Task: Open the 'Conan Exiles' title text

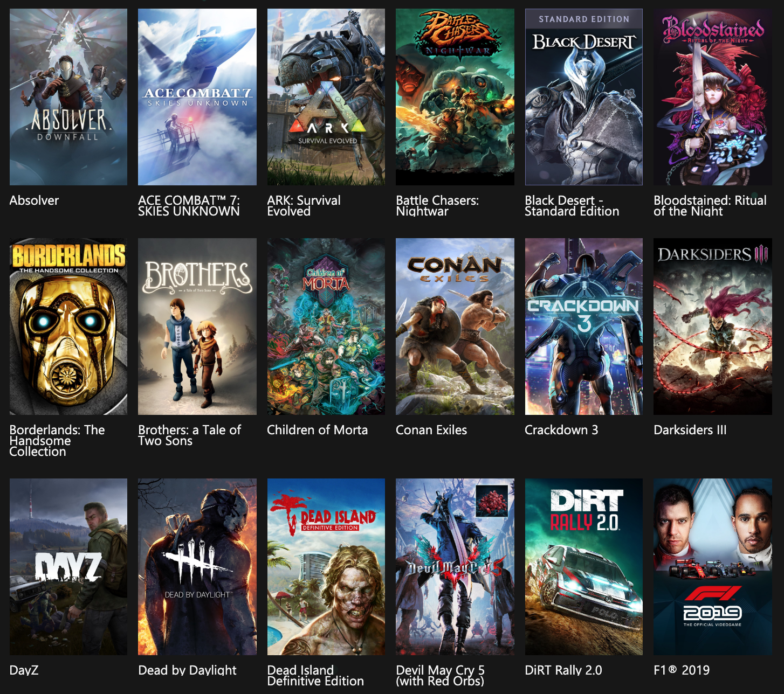Action: 431,430
